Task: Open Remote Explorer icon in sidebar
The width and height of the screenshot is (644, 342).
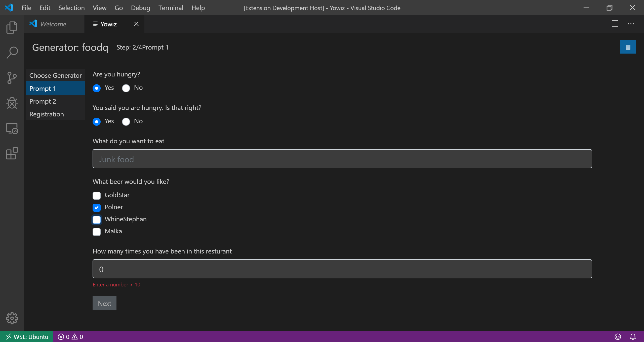Action: (12, 129)
